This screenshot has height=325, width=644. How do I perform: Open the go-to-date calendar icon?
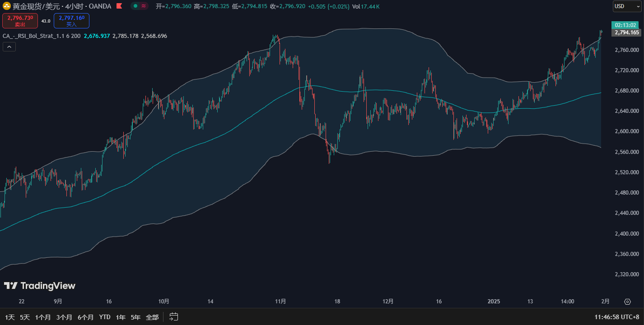pyautogui.click(x=174, y=317)
